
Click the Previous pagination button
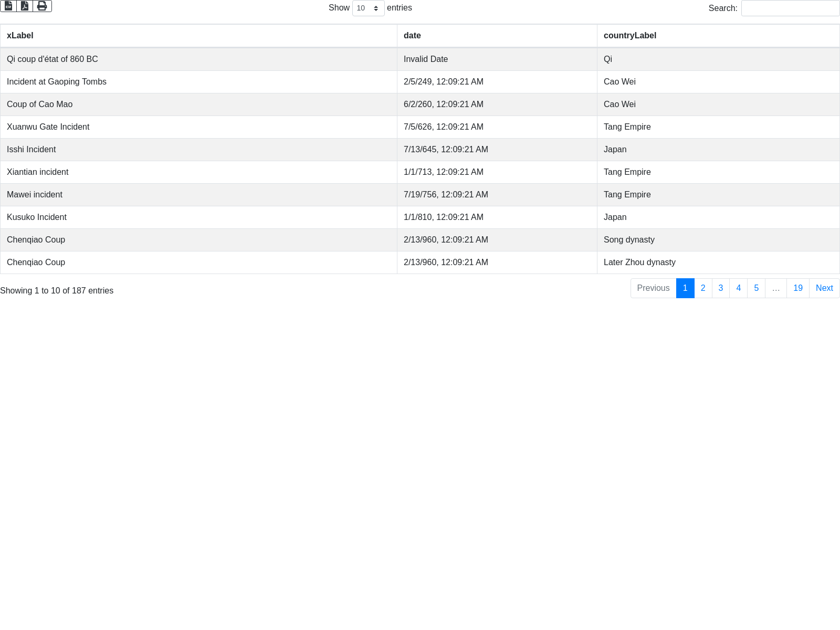(653, 288)
